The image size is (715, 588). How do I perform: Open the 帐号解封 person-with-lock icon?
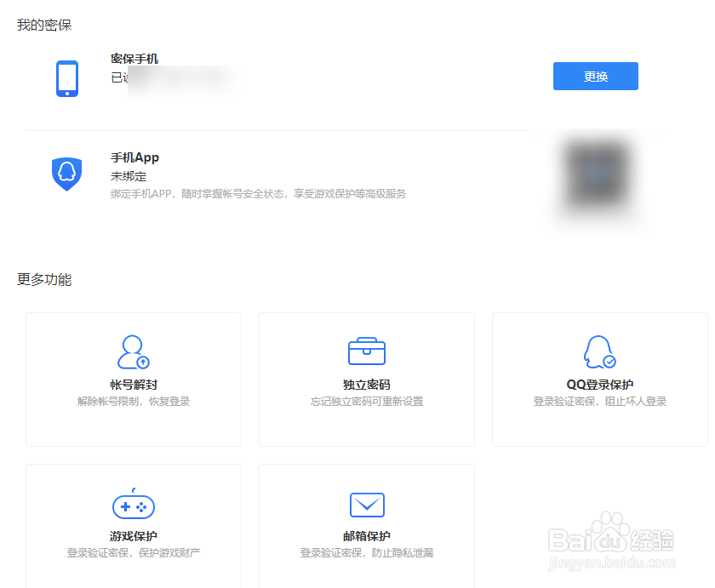click(x=133, y=351)
